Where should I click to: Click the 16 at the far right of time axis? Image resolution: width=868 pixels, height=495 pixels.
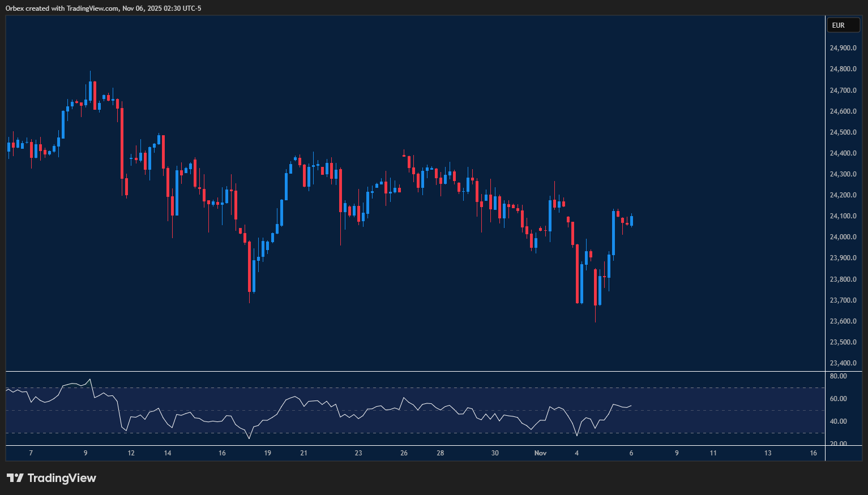(x=814, y=453)
